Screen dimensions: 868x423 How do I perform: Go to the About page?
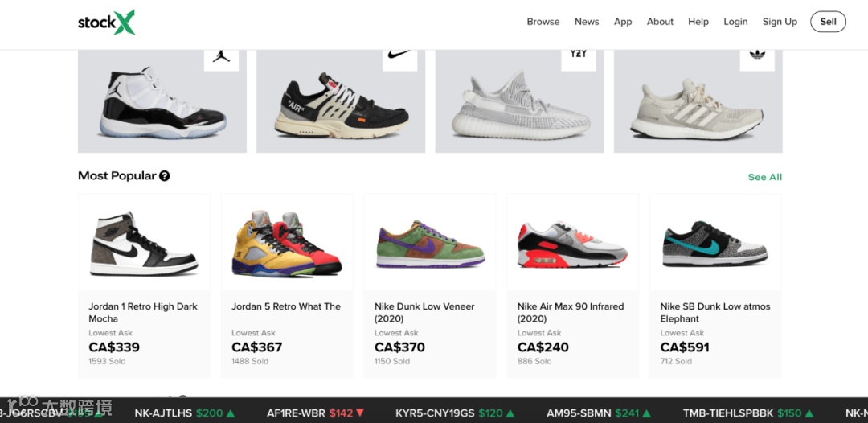(x=660, y=22)
